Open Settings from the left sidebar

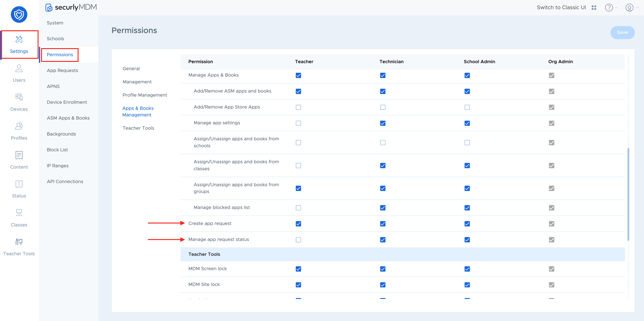tap(19, 45)
